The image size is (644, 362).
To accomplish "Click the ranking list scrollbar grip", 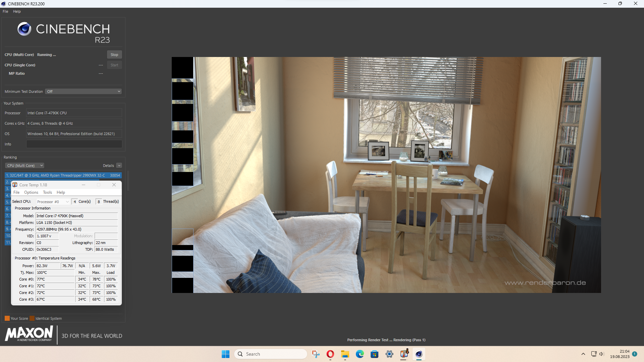I will [x=128, y=181].
